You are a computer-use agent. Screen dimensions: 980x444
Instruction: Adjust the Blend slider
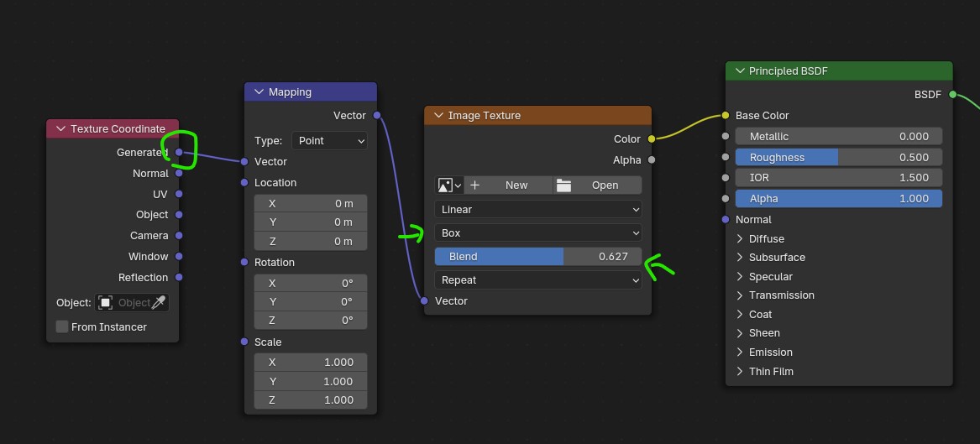point(538,257)
